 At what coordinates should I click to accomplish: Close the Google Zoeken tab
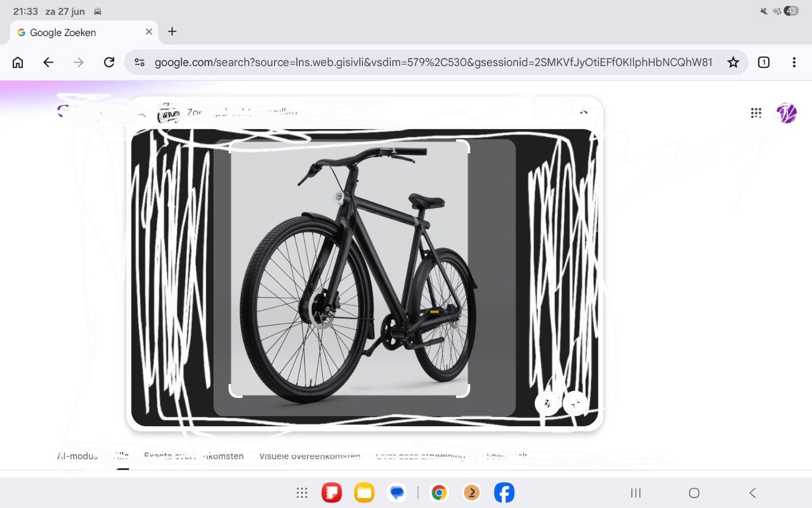point(149,31)
